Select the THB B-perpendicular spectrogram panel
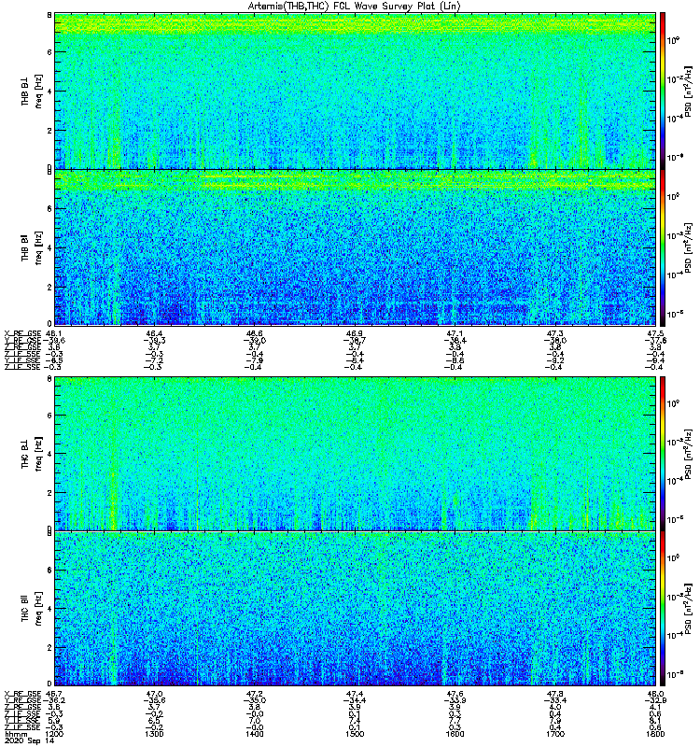 click(x=355, y=91)
